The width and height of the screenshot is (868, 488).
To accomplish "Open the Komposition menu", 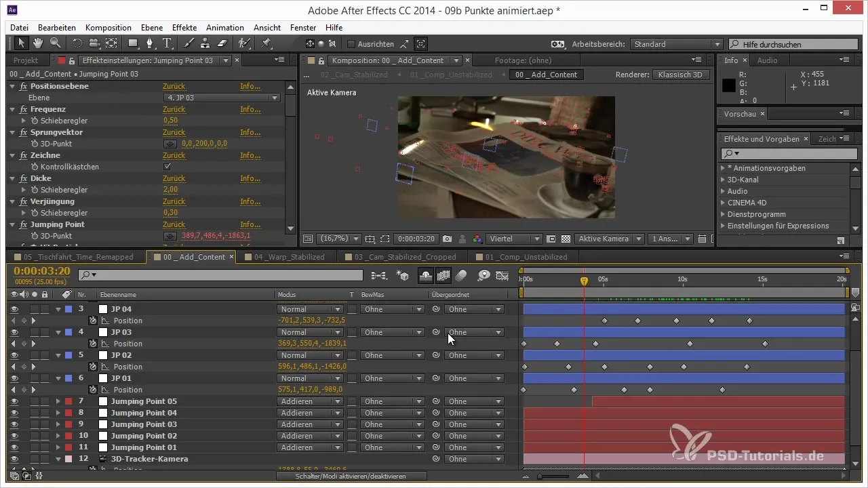I will point(108,28).
